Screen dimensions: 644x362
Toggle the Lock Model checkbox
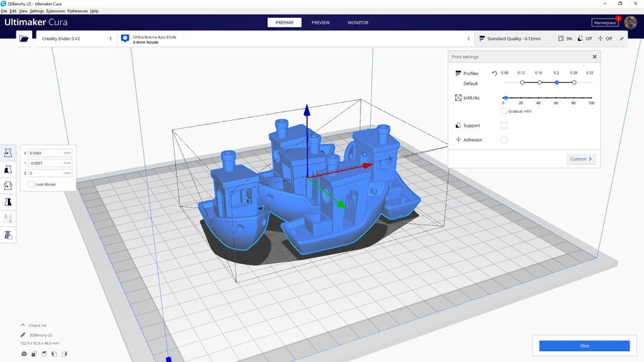(31, 185)
